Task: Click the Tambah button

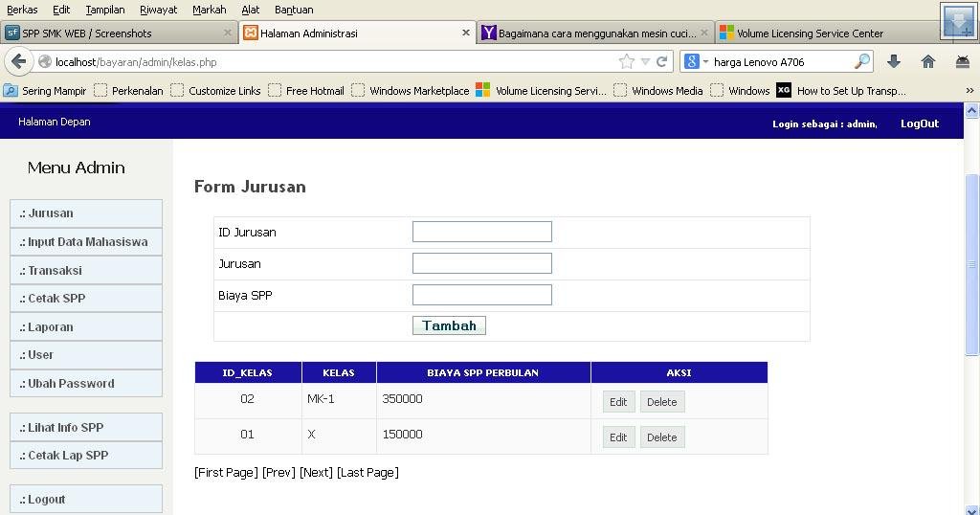Action: [x=449, y=325]
